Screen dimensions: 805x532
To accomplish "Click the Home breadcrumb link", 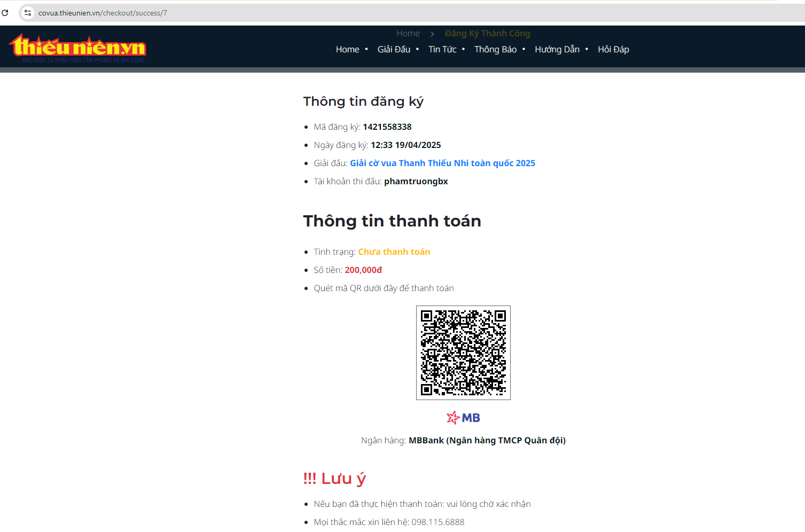I will coord(408,33).
